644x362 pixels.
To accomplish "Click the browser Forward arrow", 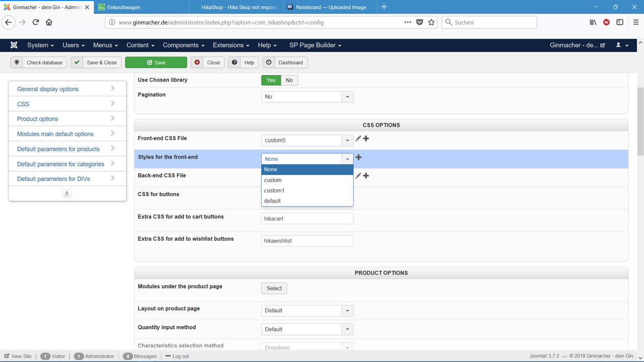I will (22, 22).
